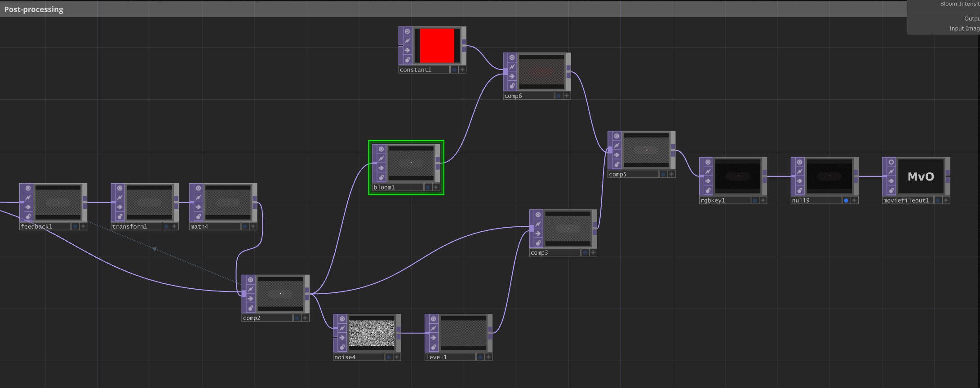The image size is (980, 388).
Task: Toggle viewer flag on null9
Action: (799, 162)
